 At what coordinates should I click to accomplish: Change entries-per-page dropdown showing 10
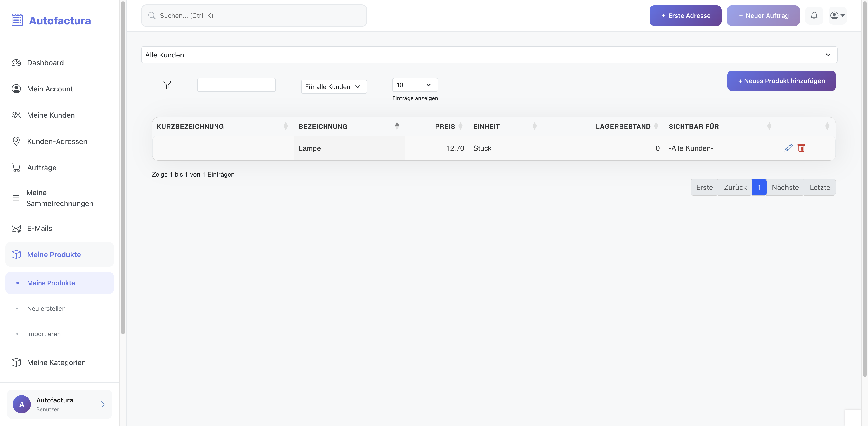pos(415,85)
